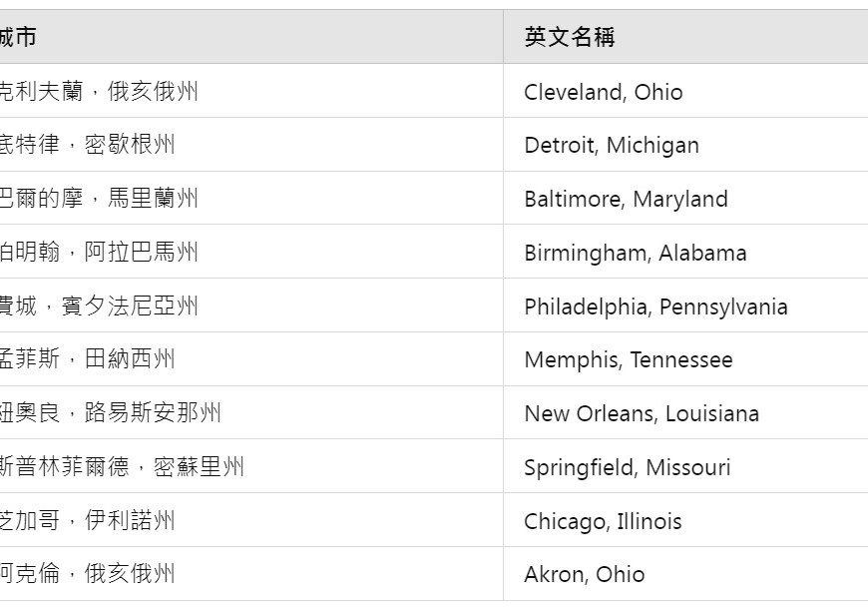Click the Memphis, Tennessee cell
Image resolution: width=868 pixels, height=607 pixels.
point(629,359)
